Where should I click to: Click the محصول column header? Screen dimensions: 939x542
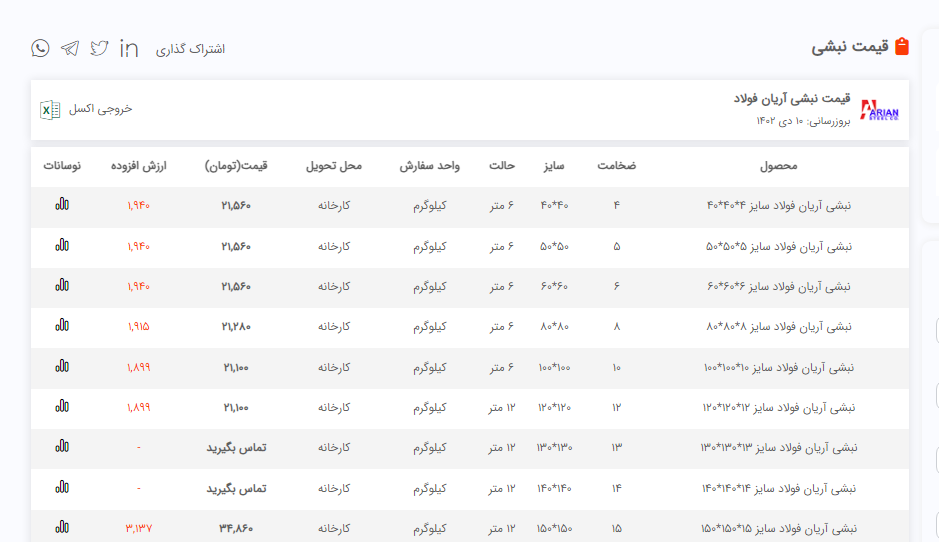pyautogui.click(x=778, y=166)
